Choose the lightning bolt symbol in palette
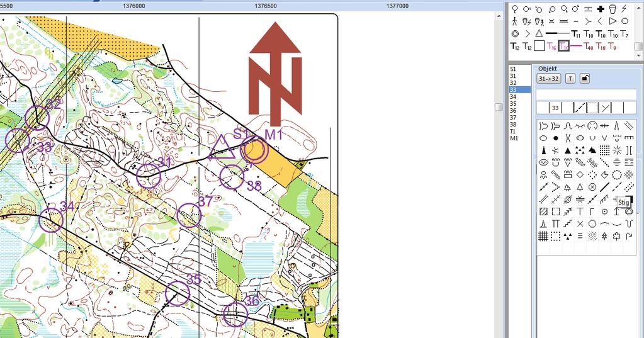 coord(624,9)
